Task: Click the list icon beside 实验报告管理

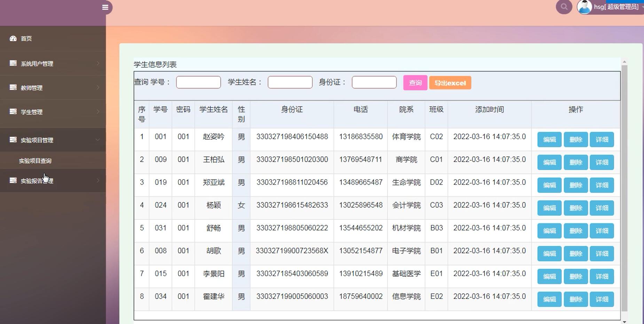Action: (x=13, y=180)
